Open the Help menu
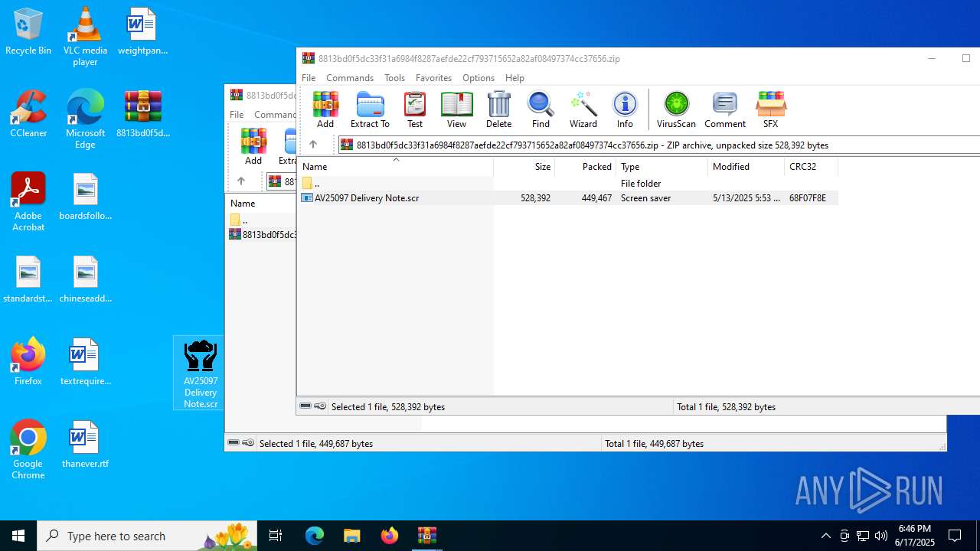 [515, 78]
